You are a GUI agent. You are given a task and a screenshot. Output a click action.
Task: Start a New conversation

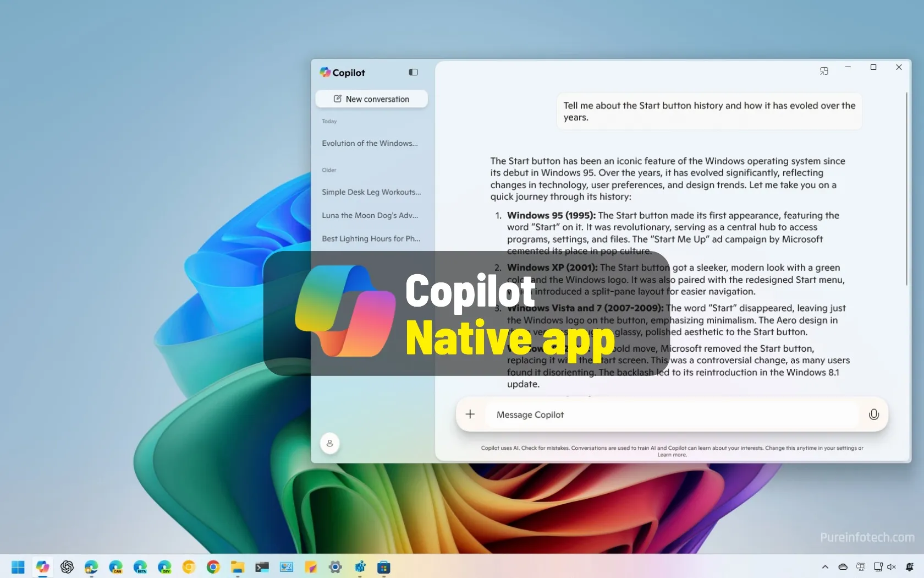[x=371, y=99]
